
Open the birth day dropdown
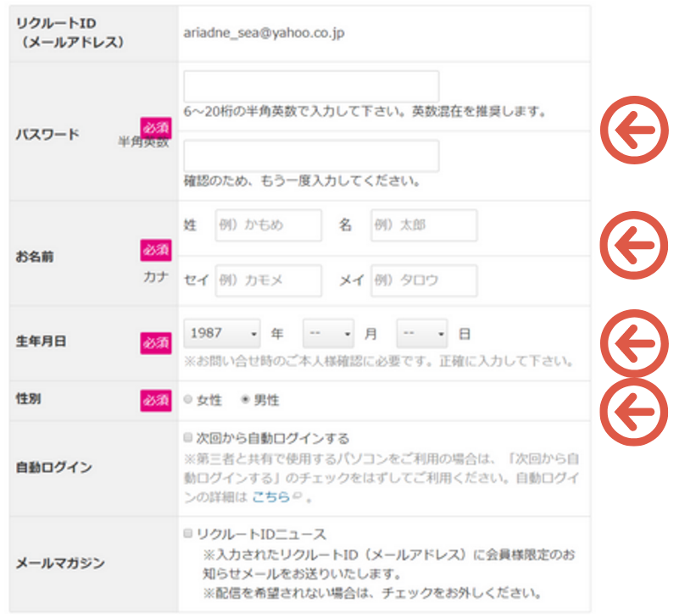(421, 334)
